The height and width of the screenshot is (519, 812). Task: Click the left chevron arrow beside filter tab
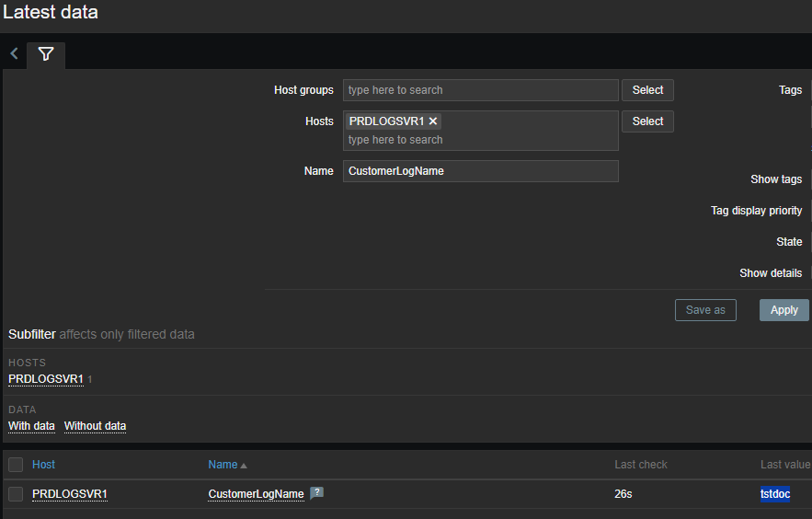pyautogui.click(x=14, y=53)
